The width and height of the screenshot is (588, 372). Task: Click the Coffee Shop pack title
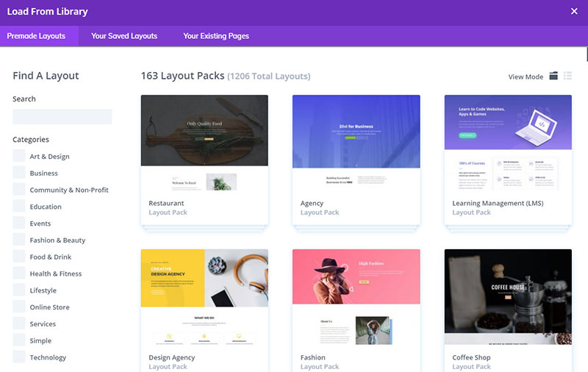(x=471, y=358)
